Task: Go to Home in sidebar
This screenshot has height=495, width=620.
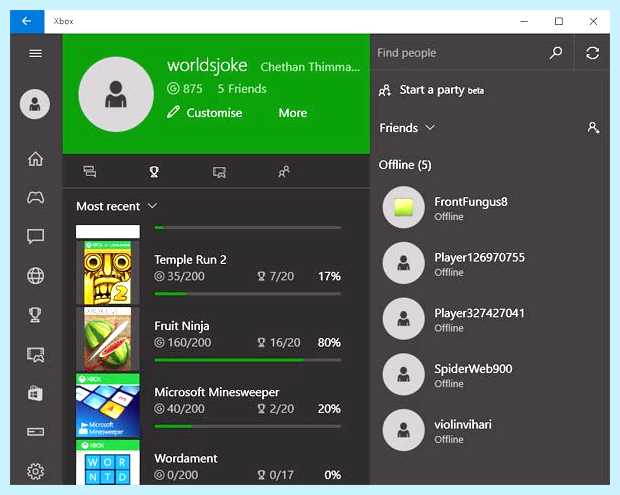Action: [x=36, y=159]
